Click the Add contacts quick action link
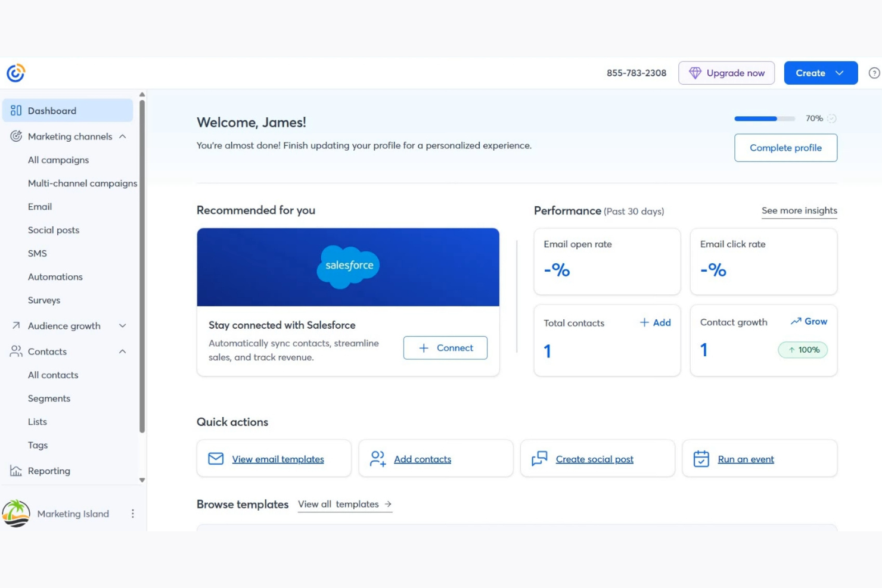 (423, 459)
